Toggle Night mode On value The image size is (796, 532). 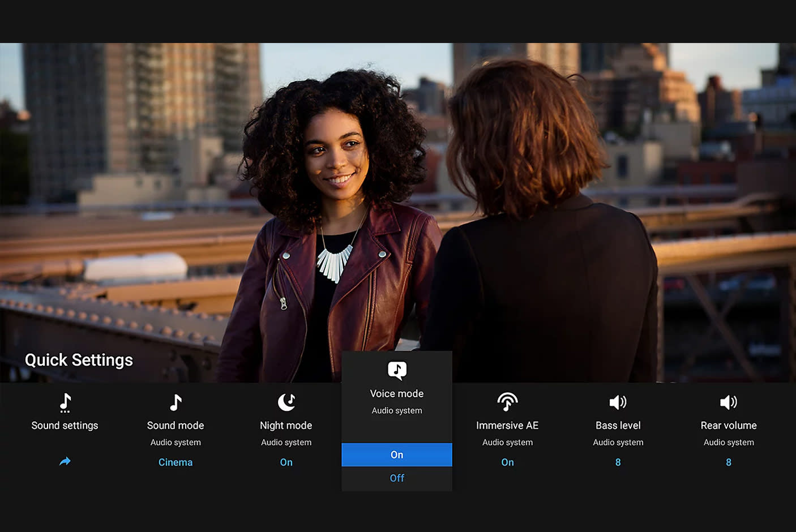[286, 462]
